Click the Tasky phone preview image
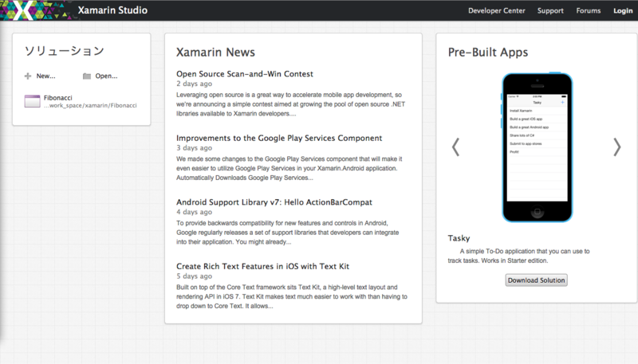The height and width of the screenshot is (364, 638). click(x=537, y=147)
